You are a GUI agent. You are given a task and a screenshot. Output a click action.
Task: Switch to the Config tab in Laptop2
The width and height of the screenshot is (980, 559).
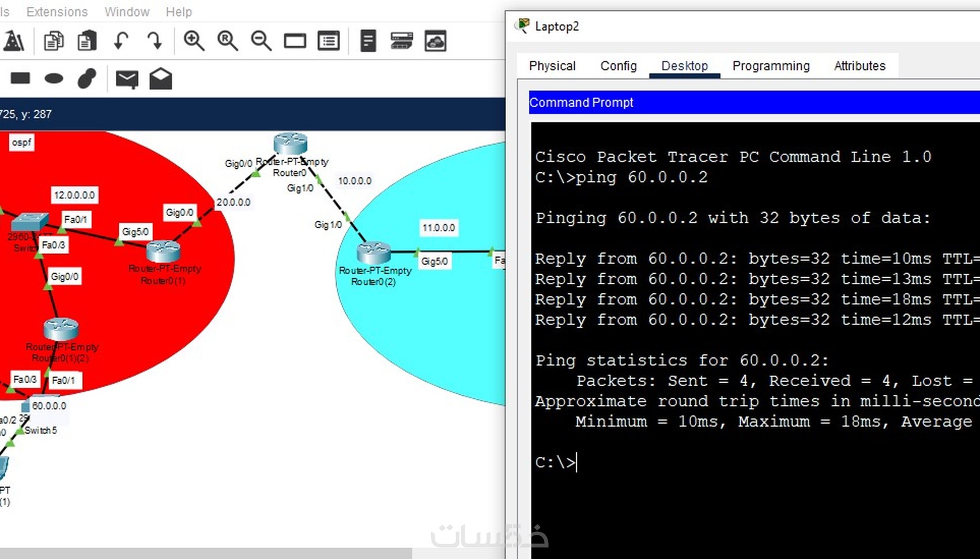pos(619,66)
